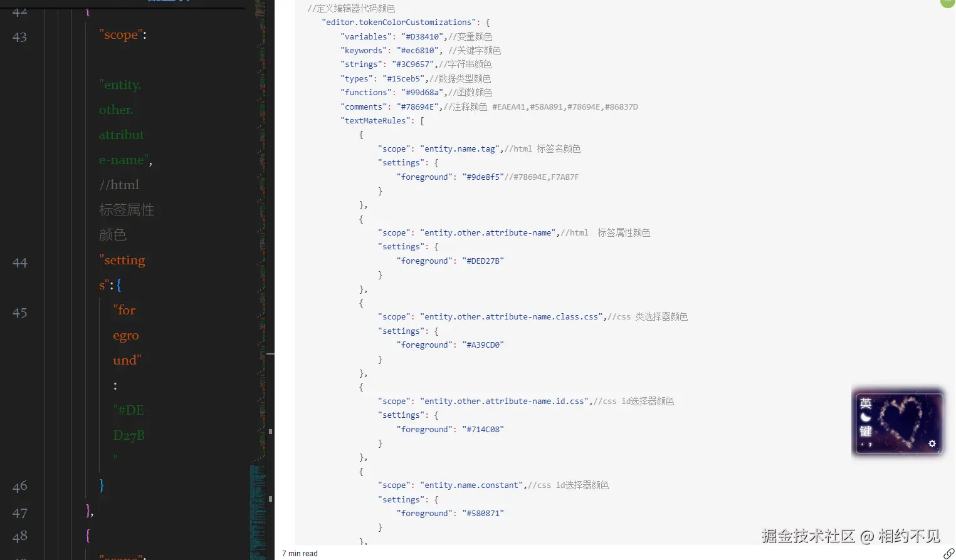Toggle the moon half-width mode
This screenshot has width=956, height=560.
(x=866, y=417)
